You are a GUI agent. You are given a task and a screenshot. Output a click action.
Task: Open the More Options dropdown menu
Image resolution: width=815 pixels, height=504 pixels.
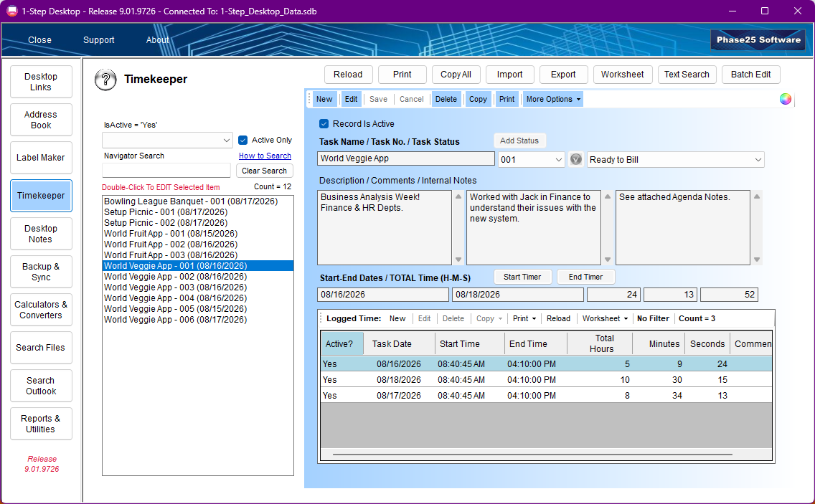(553, 99)
